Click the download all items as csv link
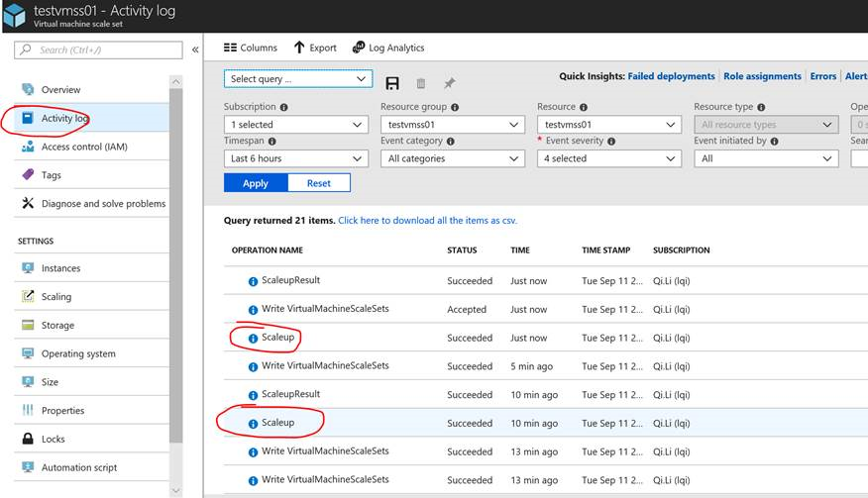868x498 pixels. [427, 221]
